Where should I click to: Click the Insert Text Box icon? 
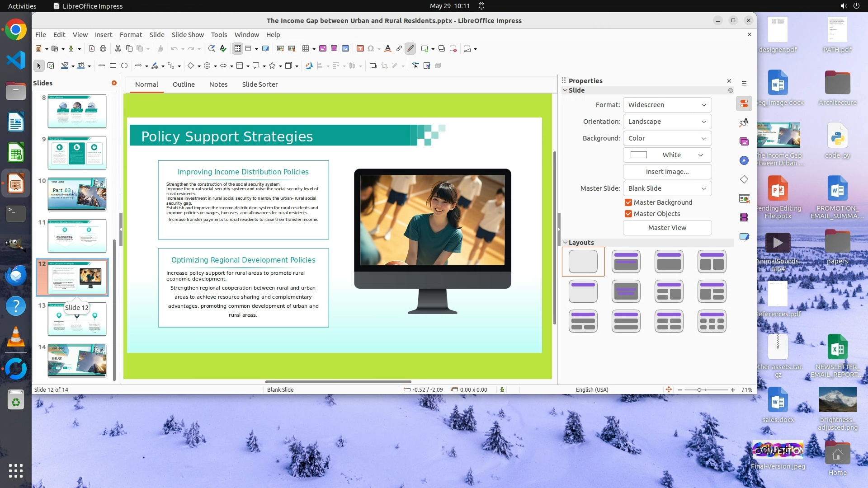(360, 49)
